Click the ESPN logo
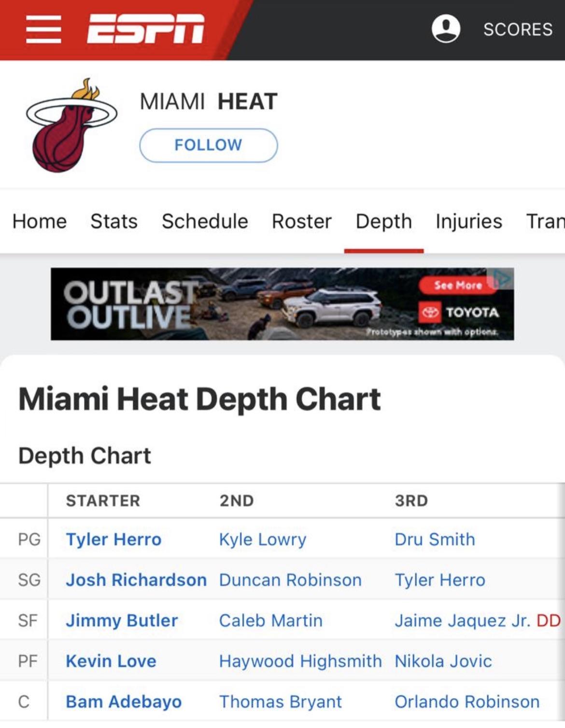Screen dimensions: 565x728 [145, 29]
